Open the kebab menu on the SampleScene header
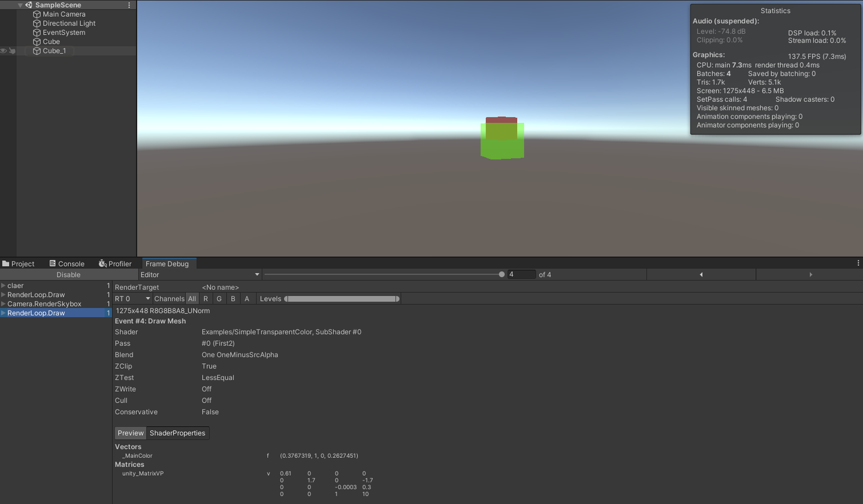Screen dimensions: 863x504 129,5
